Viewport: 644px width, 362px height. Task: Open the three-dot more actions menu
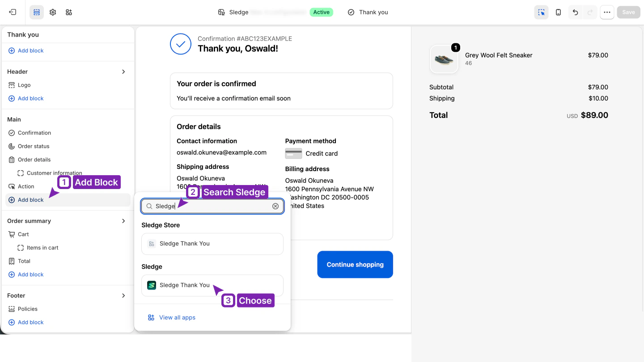click(607, 12)
